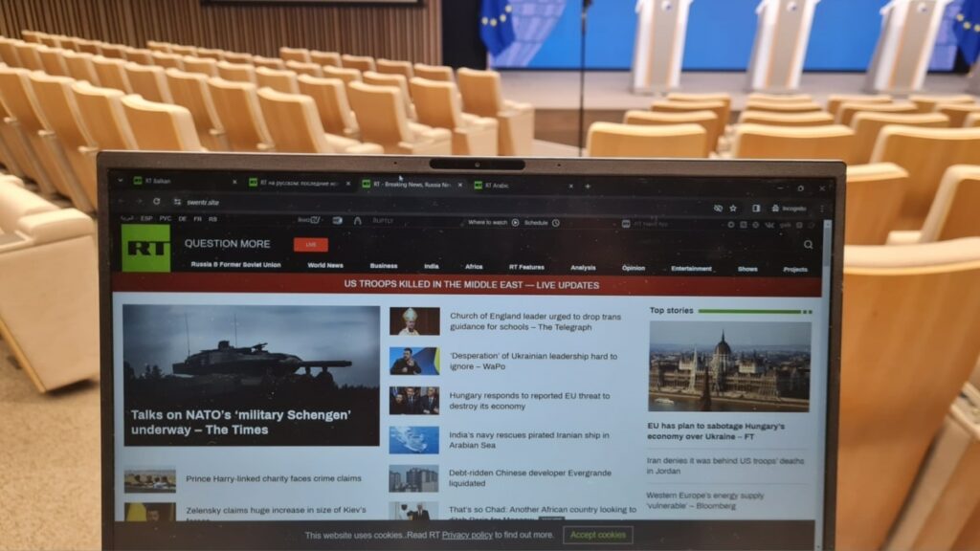Open a new browser tab with plus icon

pyautogui.click(x=588, y=186)
